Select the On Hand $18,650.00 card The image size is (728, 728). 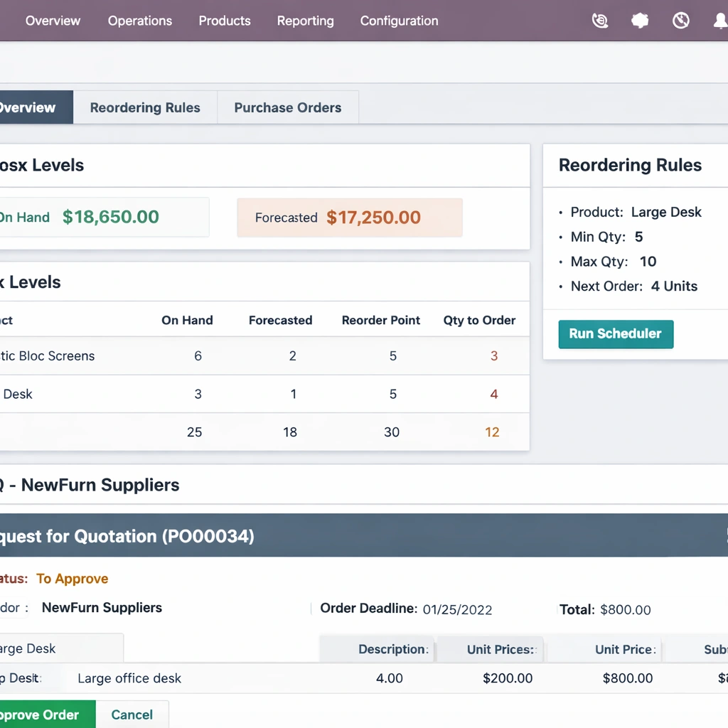[x=100, y=217]
